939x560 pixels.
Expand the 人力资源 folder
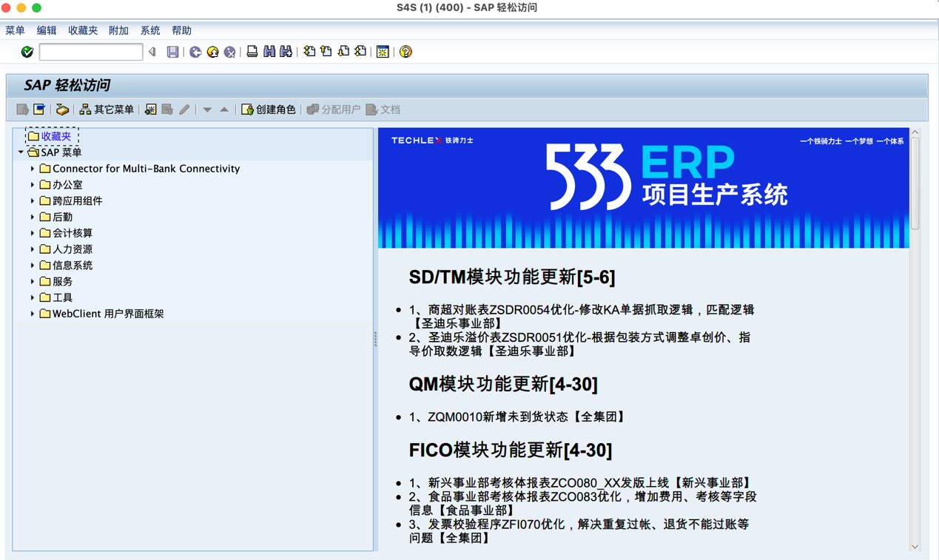click(33, 249)
